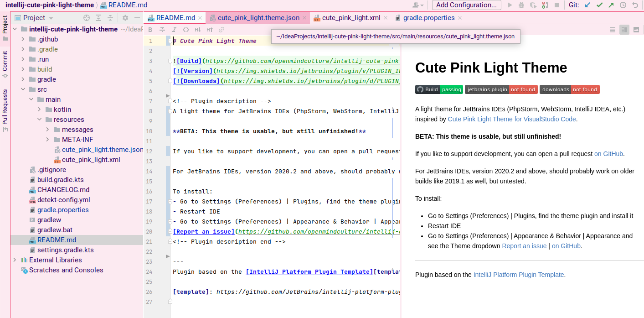Click the insert link chain icon
This screenshot has height=318, width=644.
point(222,30)
